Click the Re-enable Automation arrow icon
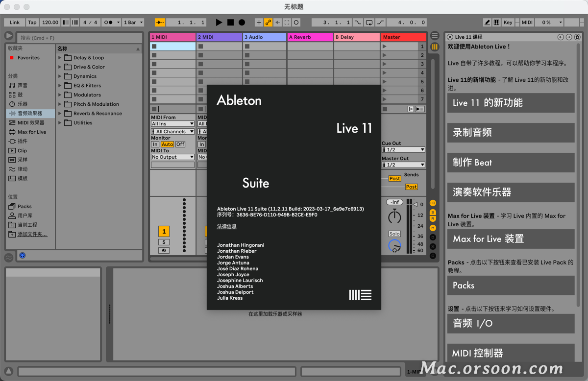This screenshot has height=381, width=588. (x=277, y=23)
